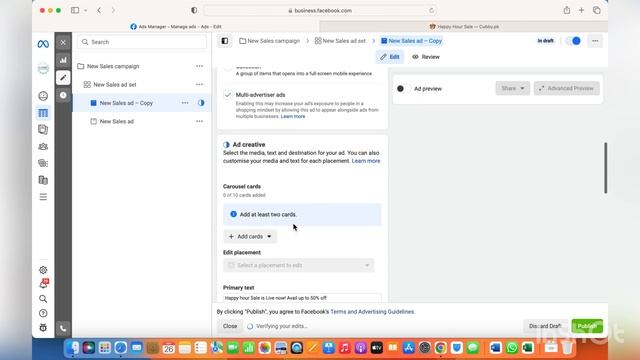Toggle the side panel layout icon beside the breadcrumb
The image size is (640, 360).
(225, 41)
